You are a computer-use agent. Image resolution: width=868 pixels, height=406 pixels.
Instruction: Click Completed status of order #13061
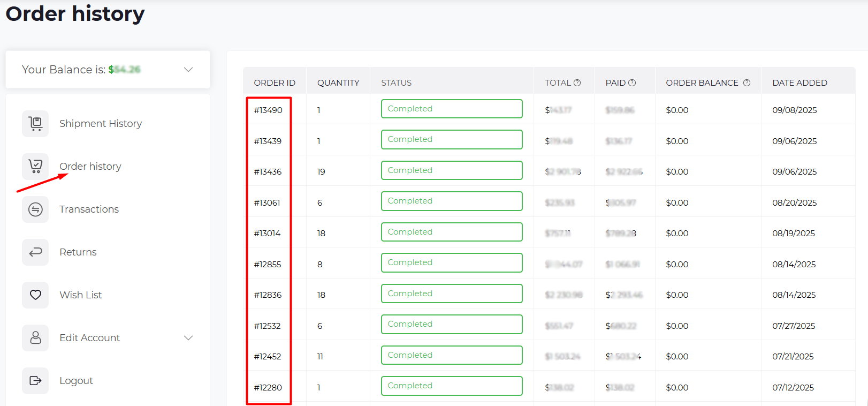pyautogui.click(x=452, y=201)
